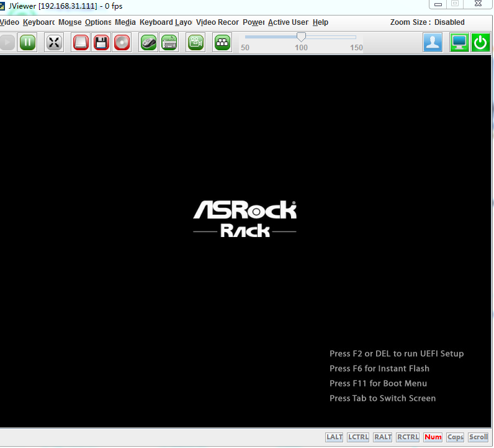Viewport: 494px width, 448px height.
Task: Toggle the LALT key indicator
Action: tap(335, 437)
